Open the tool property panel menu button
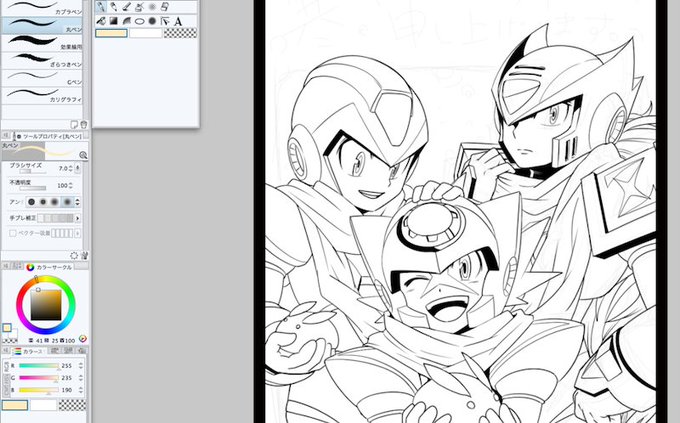Image resolution: width=680 pixels, height=423 pixels. coord(6,136)
